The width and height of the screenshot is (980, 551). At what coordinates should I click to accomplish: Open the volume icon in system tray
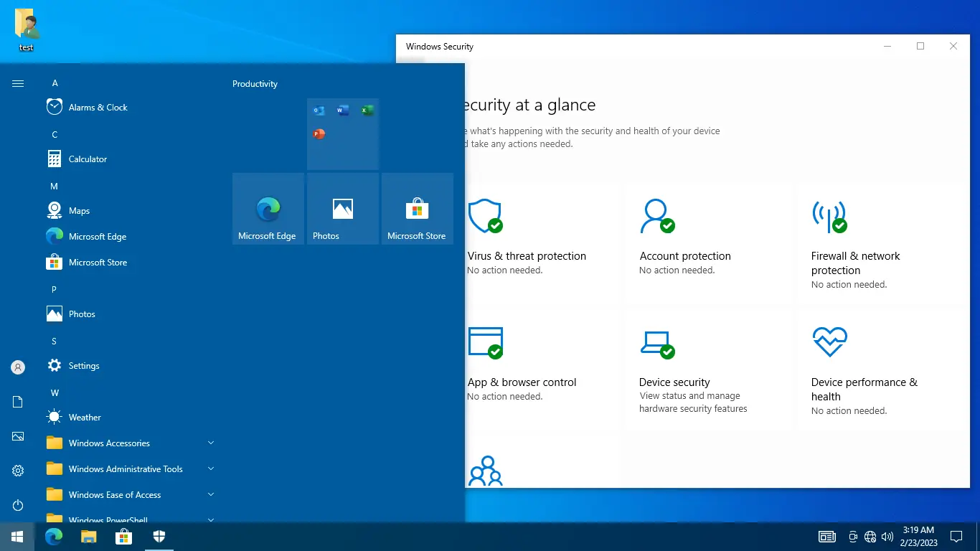pos(887,537)
